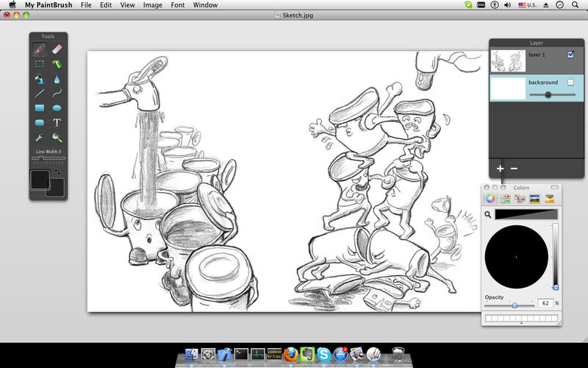Image resolution: width=588 pixels, height=368 pixels.
Task: Select the Text tool
Action: point(57,123)
